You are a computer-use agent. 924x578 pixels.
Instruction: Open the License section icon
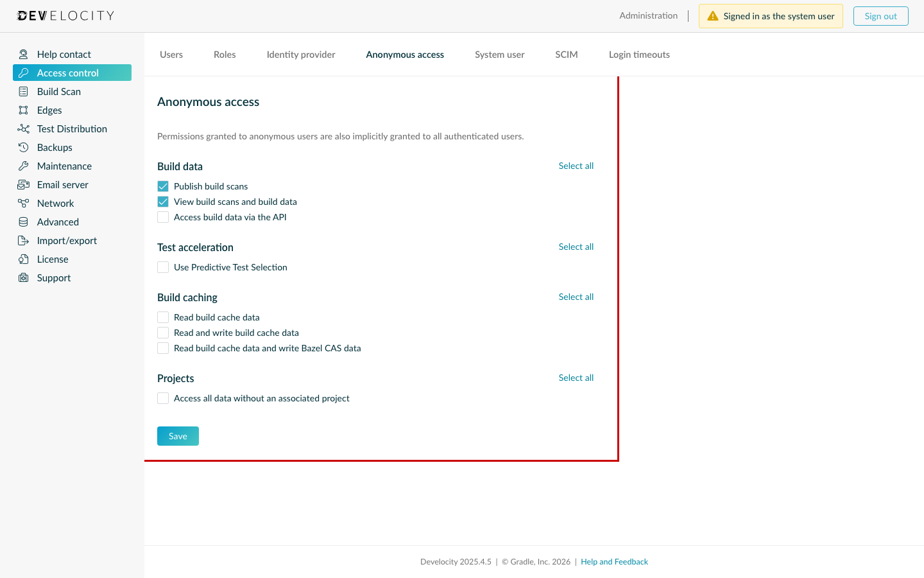24,259
